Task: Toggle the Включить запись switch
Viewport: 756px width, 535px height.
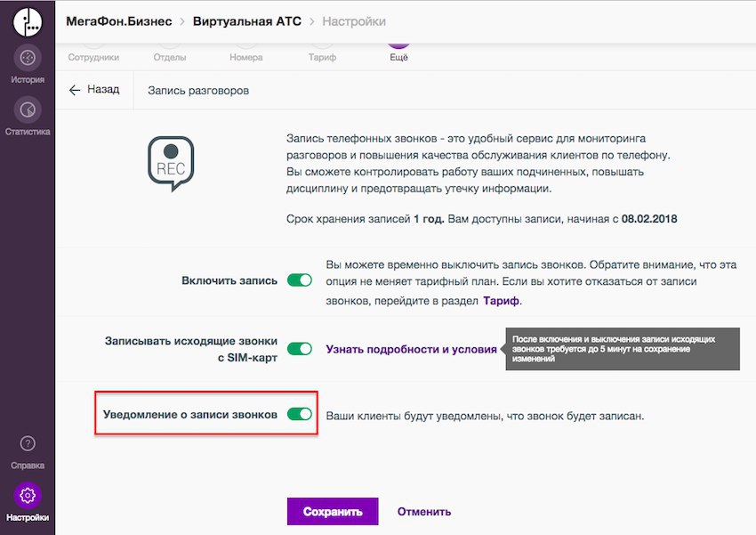Action: [300, 280]
